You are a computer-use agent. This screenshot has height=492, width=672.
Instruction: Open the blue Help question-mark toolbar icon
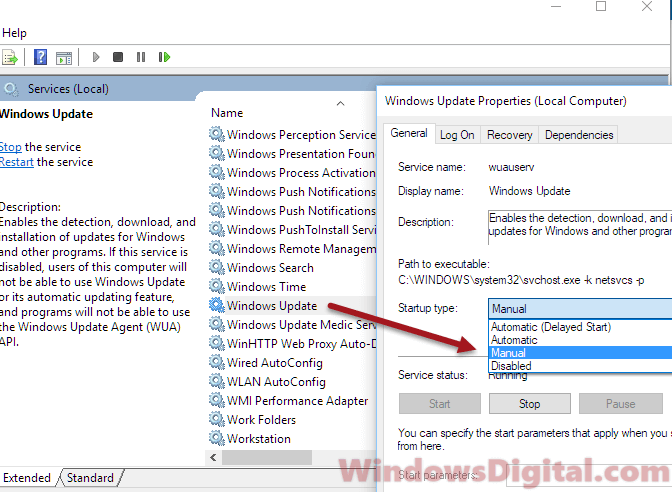[40, 57]
